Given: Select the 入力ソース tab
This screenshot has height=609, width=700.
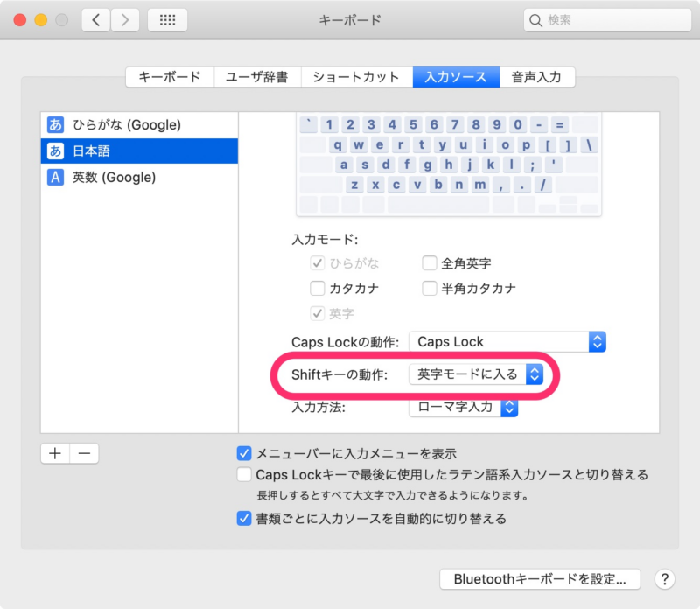Looking at the screenshot, I should pos(456,77).
